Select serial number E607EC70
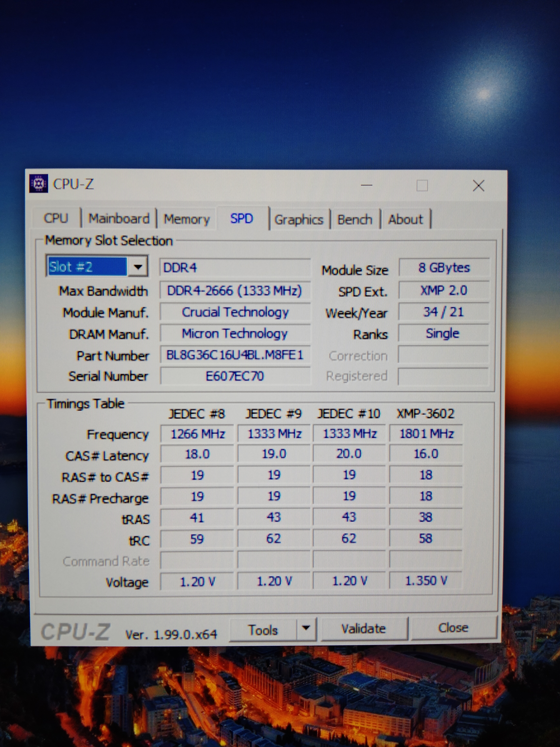The height and width of the screenshot is (747, 560). click(235, 376)
